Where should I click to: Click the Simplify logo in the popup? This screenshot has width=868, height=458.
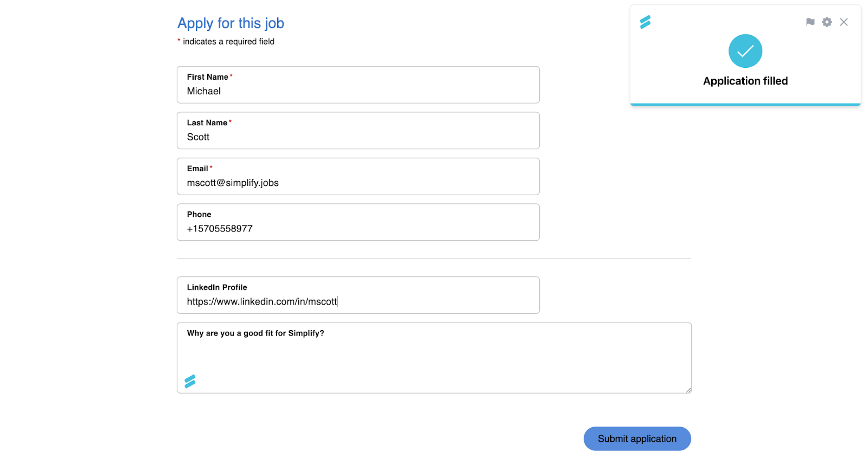(645, 22)
